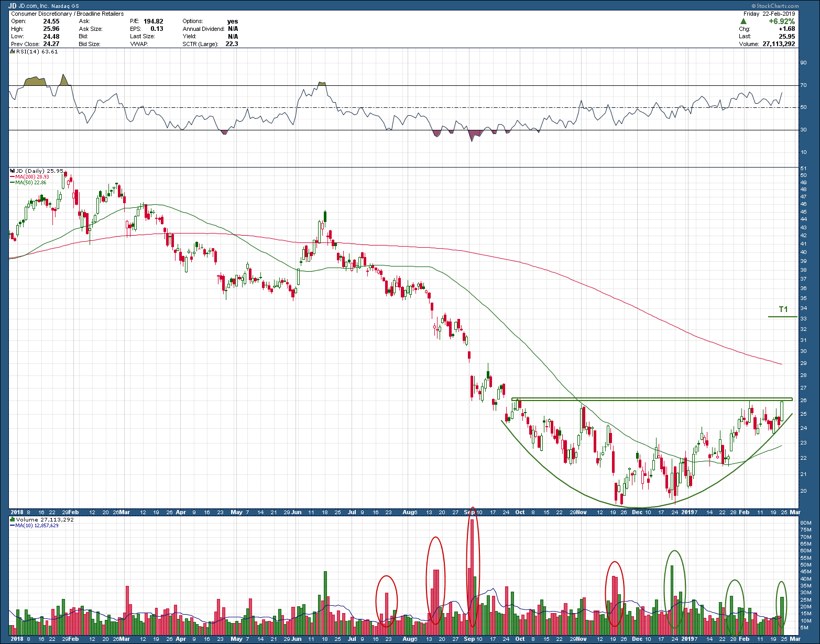Click Consumer Discretionary / Broadline Retailers sector text
This screenshot has width=820, height=644.
(x=68, y=14)
